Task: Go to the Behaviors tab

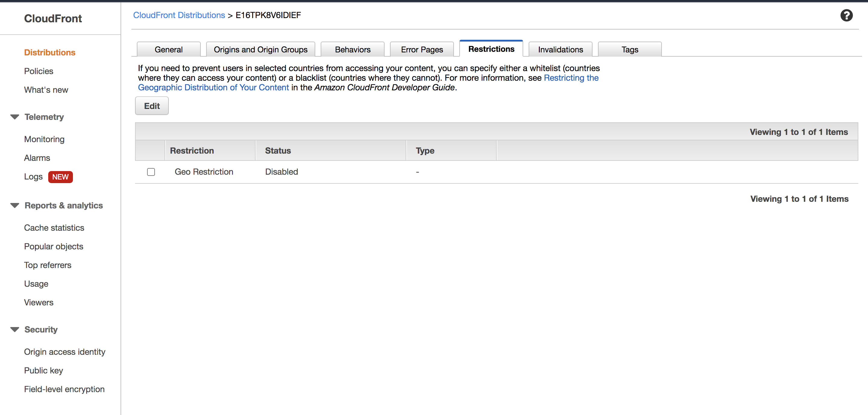Action: tap(352, 49)
